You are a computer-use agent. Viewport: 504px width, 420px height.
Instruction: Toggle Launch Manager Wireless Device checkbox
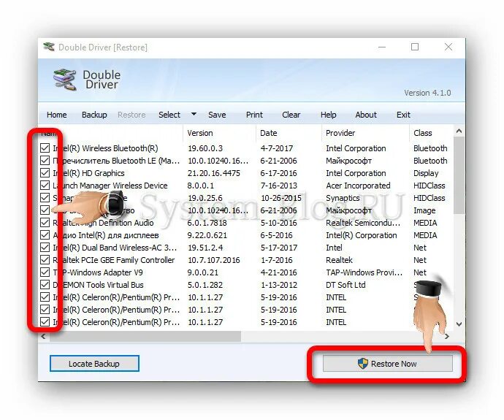[45, 186]
